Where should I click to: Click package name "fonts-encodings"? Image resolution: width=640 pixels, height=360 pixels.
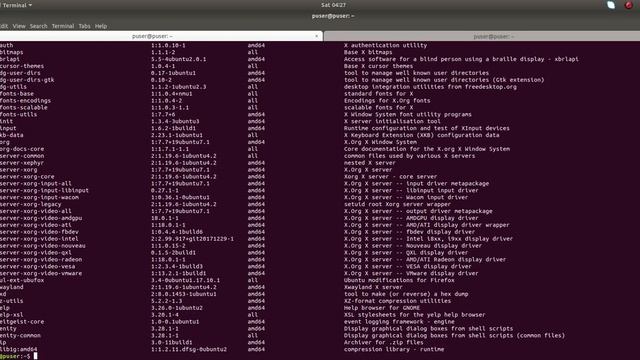[25, 101]
